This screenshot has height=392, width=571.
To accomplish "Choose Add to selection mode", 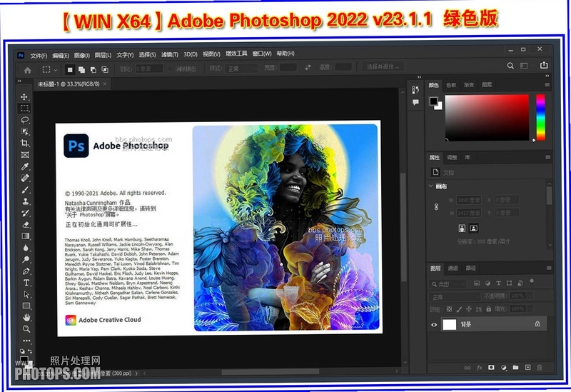I will coord(81,69).
